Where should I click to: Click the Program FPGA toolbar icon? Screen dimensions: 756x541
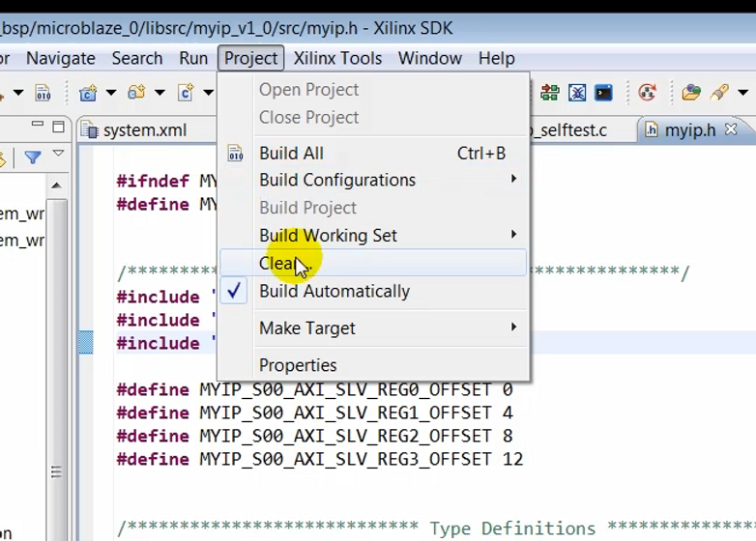550,94
